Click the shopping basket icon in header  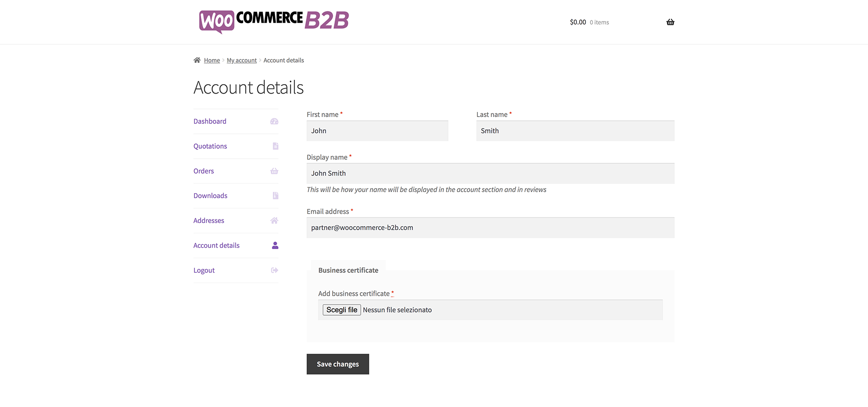pos(670,22)
